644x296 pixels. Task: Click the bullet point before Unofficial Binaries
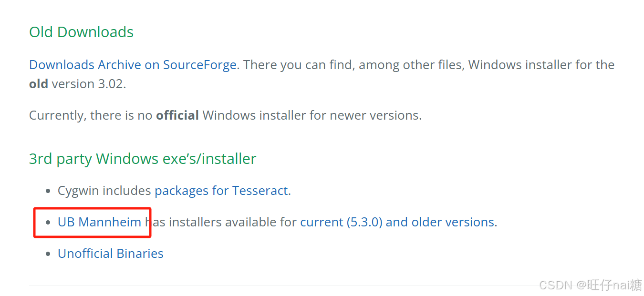(x=48, y=254)
